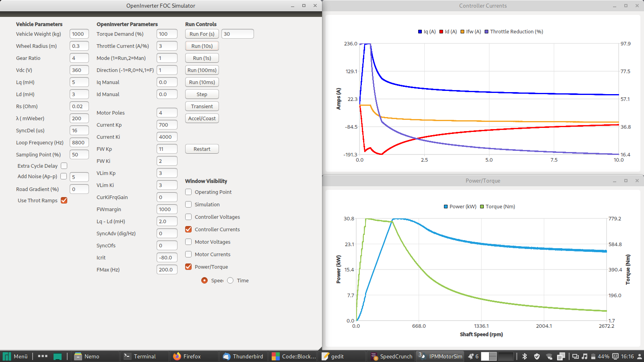Open the shield security tray icon

(x=537, y=356)
